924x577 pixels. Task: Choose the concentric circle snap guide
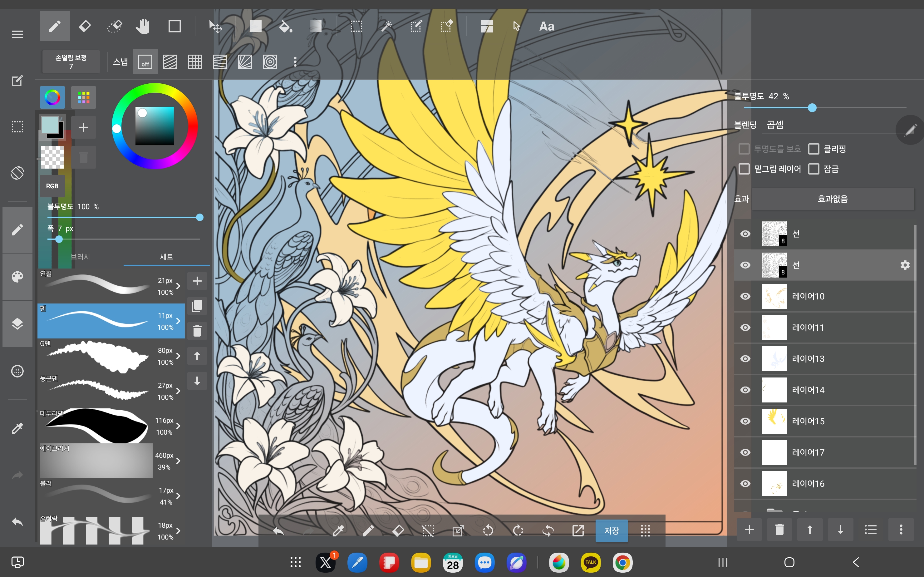click(270, 62)
